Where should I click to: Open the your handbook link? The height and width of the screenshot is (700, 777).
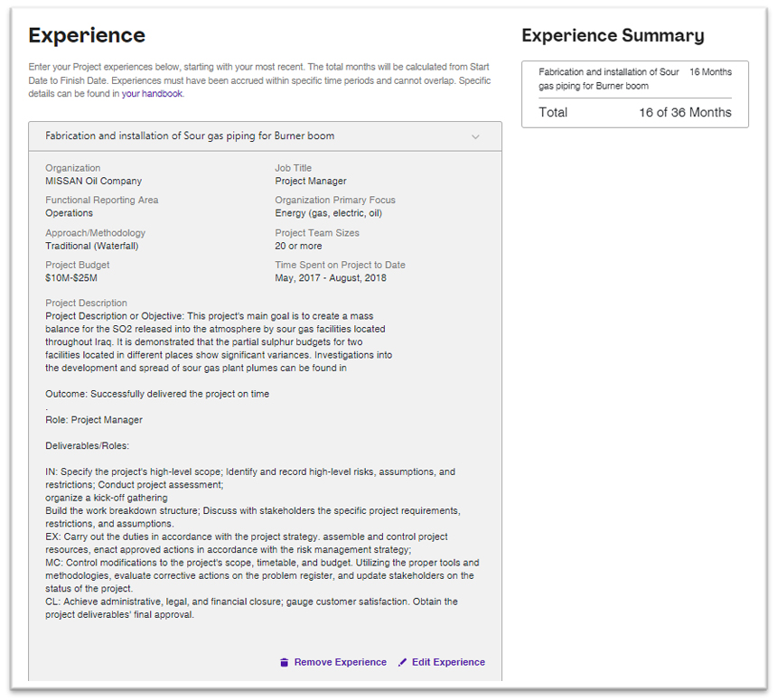click(x=153, y=92)
